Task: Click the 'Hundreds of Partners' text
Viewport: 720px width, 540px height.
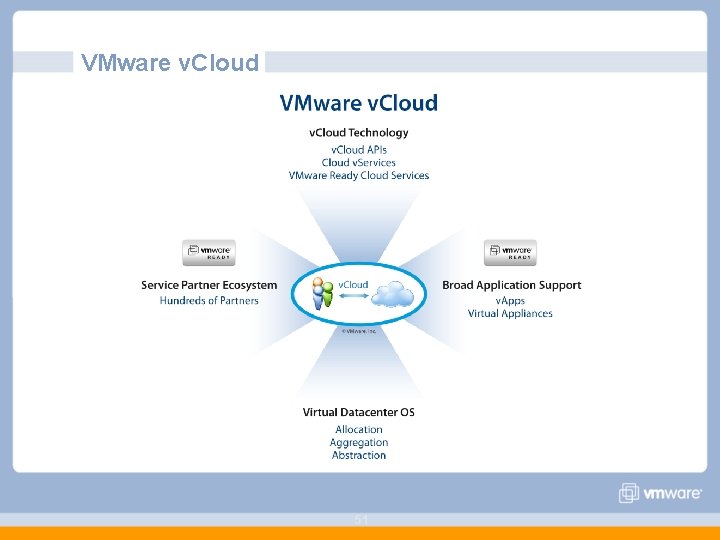Action: pos(209,301)
